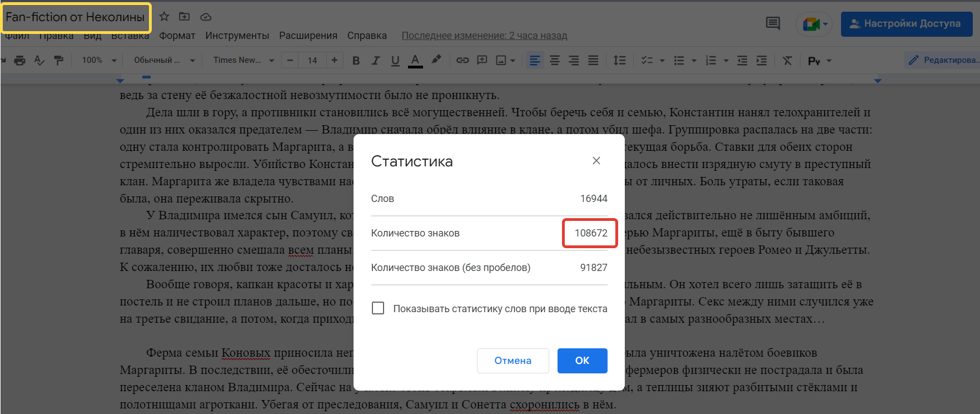
Task: Open the Формат menu
Action: [177, 36]
